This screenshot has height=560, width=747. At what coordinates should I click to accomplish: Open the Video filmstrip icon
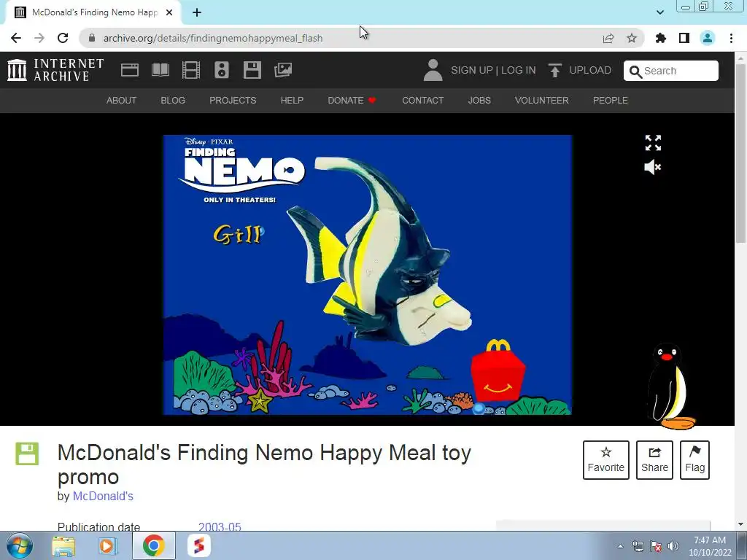(x=191, y=70)
